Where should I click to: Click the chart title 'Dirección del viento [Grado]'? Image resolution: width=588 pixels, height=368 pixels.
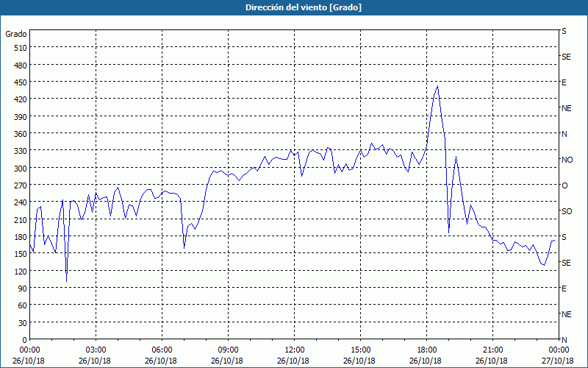point(304,7)
